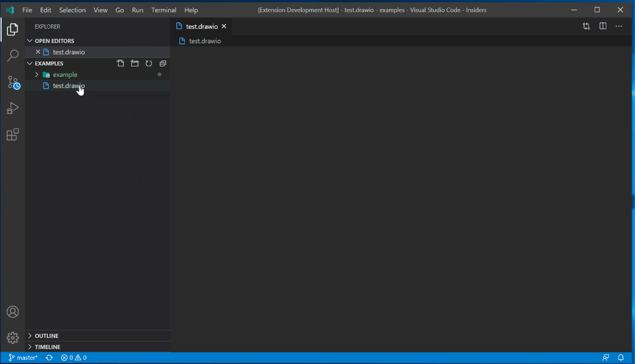This screenshot has width=635, height=364.
Task: Open the Manage settings gear
Action: [x=13, y=337]
